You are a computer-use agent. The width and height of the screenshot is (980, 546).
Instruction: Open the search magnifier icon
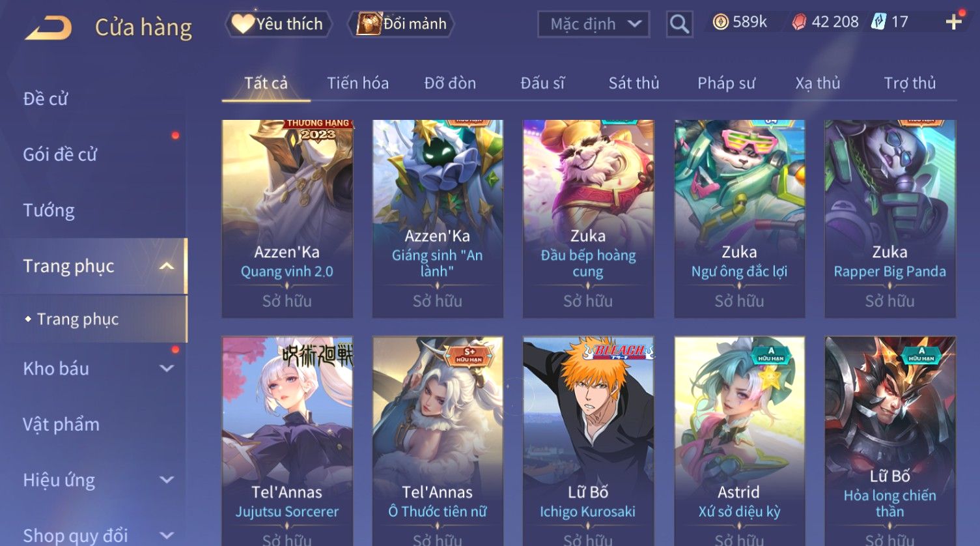679,24
